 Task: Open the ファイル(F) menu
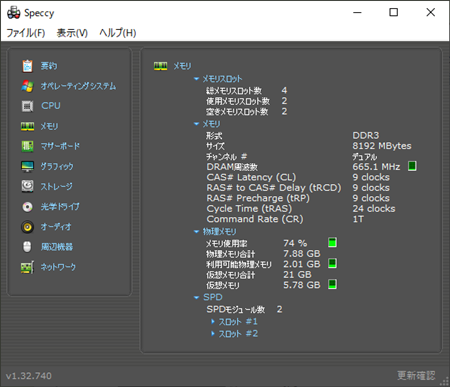click(x=26, y=33)
